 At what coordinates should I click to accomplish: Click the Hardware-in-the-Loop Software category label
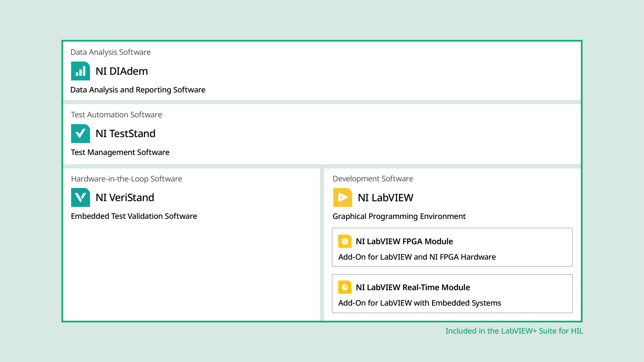tap(126, 179)
